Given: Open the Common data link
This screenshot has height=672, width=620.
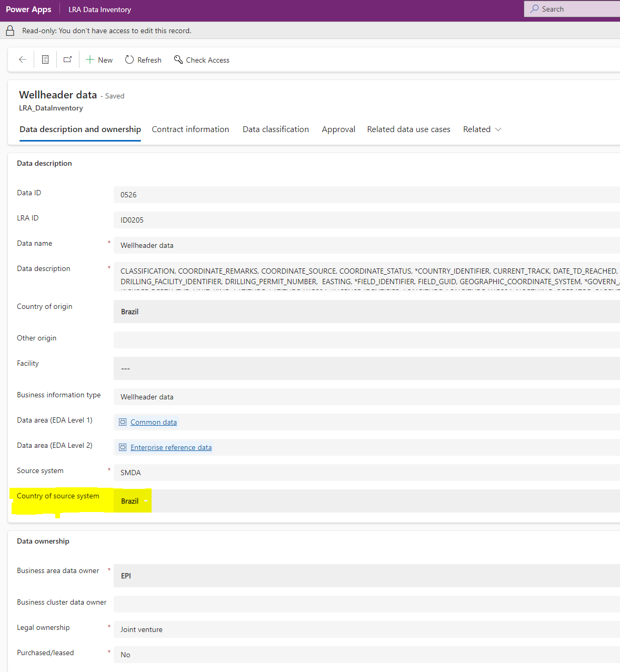Looking at the screenshot, I should [x=154, y=422].
